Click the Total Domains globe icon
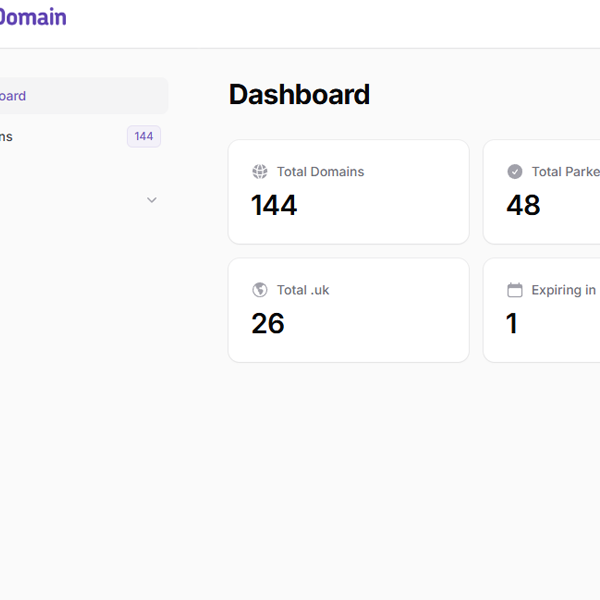The image size is (600, 600). tap(260, 171)
